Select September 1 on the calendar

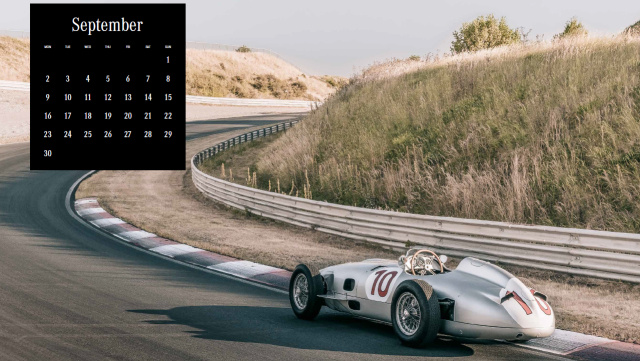tap(168, 60)
